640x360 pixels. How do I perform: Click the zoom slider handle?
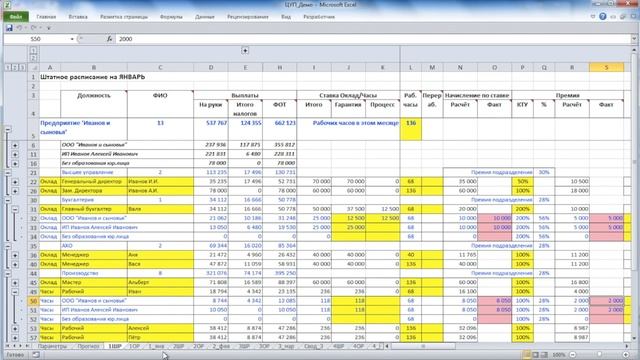tap(599, 355)
